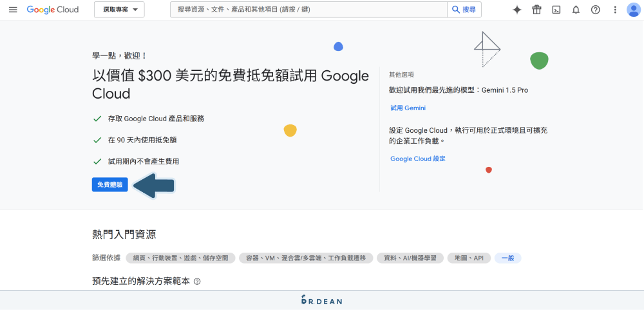The height and width of the screenshot is (310, 644).
Task: Open the Gemini sparkle assistant icon
Action: [x=517, y=10]
